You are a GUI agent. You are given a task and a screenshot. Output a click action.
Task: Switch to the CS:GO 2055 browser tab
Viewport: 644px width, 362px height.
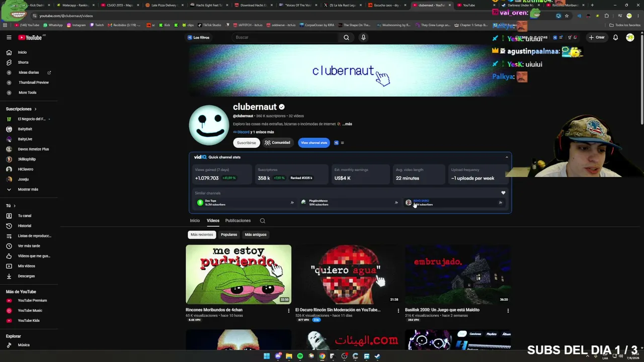(x=119, y=5)
